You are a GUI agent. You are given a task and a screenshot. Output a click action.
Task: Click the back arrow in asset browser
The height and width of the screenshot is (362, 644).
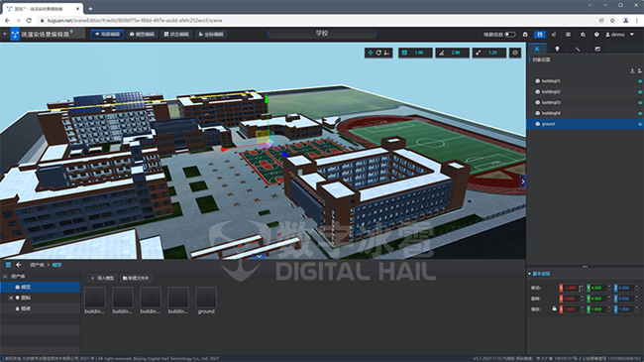pyautogui.click(x=19, y=265)
